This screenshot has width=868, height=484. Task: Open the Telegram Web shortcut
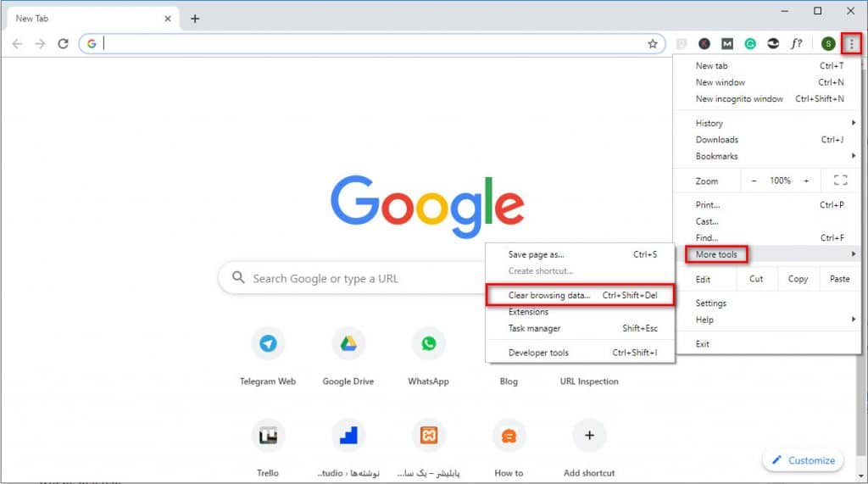pos(268,343)
